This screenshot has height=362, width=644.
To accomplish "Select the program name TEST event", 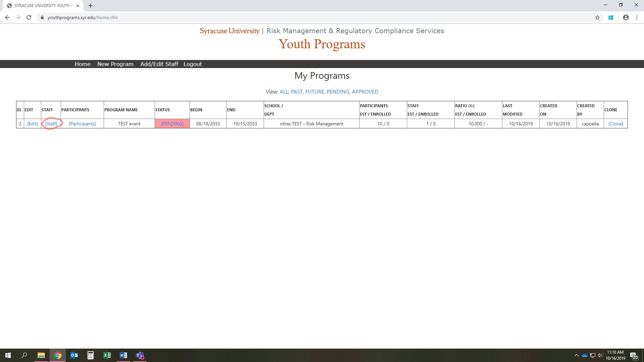I will (129, 124).
